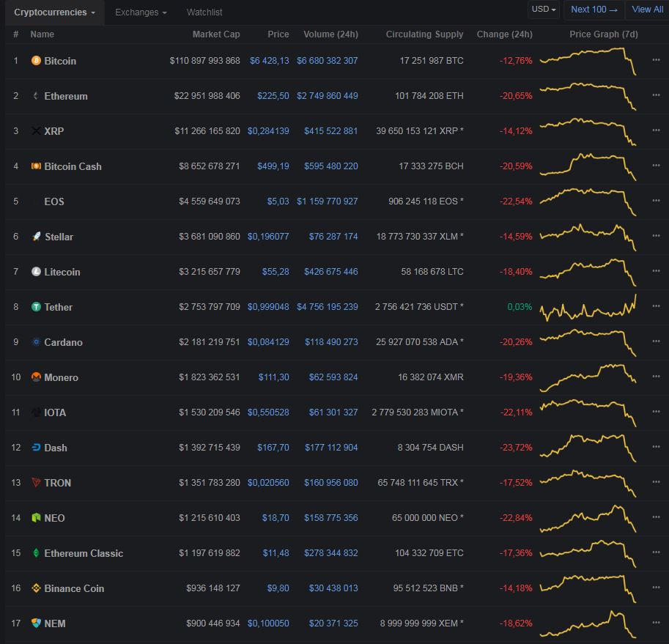The width and height of the screenshot is (669, 644).
Task: Open the Ethereum name link
Action: 66,97
